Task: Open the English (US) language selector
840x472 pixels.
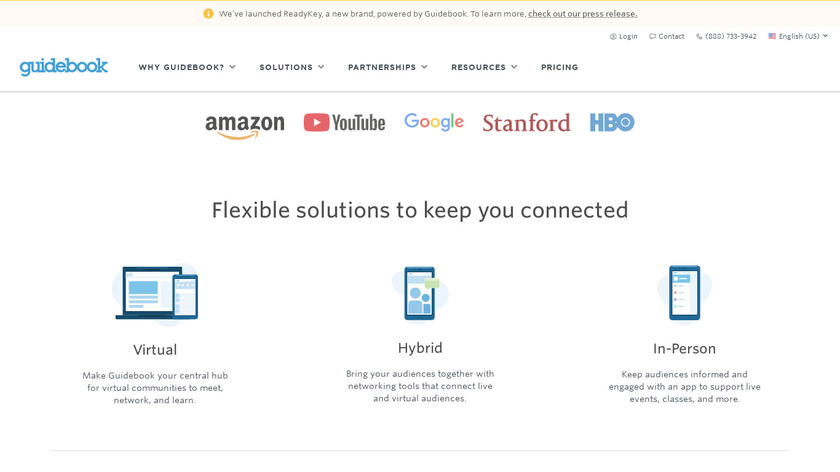Action: click(x=798, y=36)
